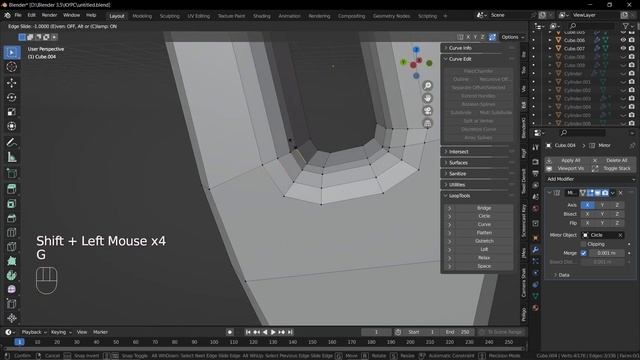Select the Measure tool

tap(11, 157)
